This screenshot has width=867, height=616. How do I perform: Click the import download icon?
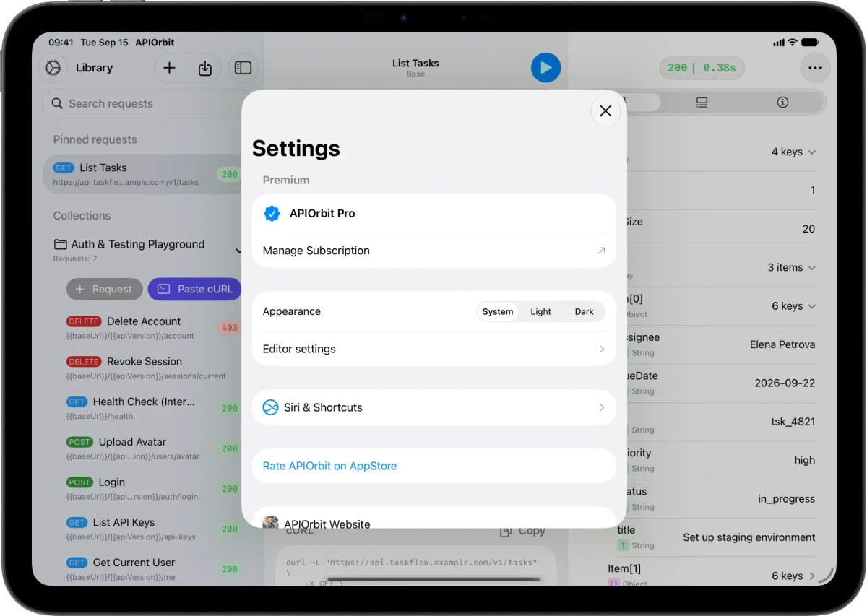click(205, 68)
